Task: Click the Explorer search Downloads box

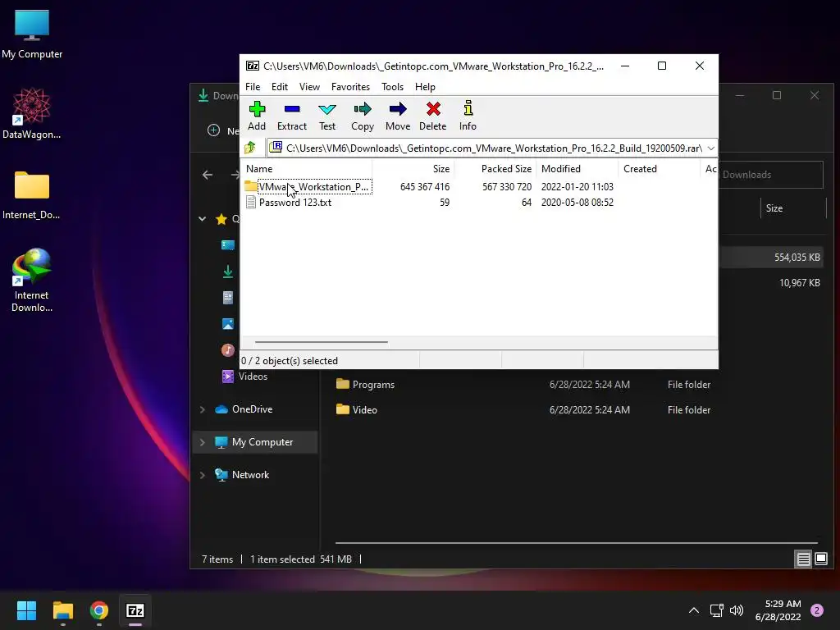Action: pos(770,175)
